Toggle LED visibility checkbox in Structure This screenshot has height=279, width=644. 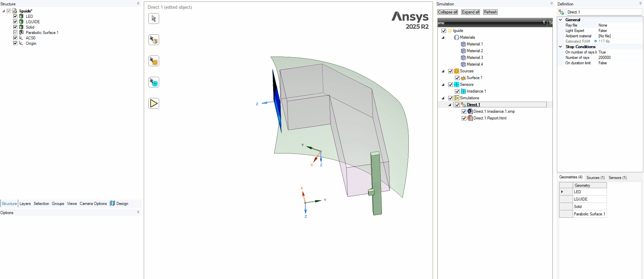pyautogui.click(x=15, y=16)
